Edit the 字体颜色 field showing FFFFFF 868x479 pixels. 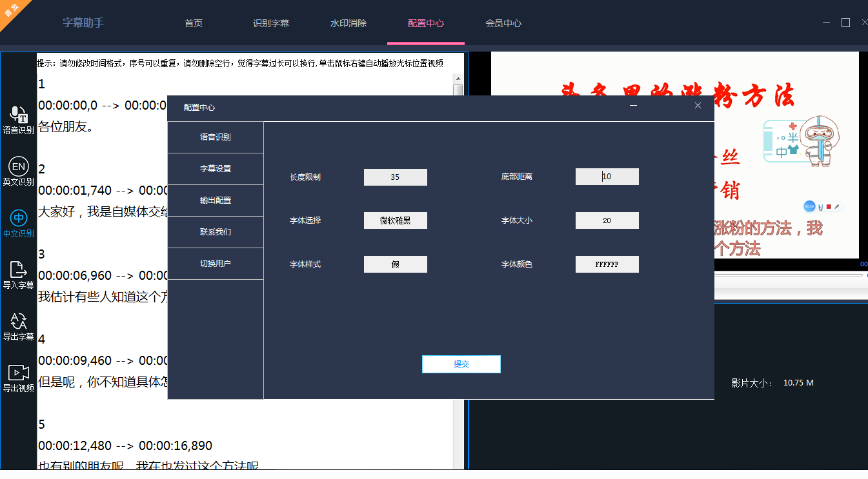pos(607,264)
